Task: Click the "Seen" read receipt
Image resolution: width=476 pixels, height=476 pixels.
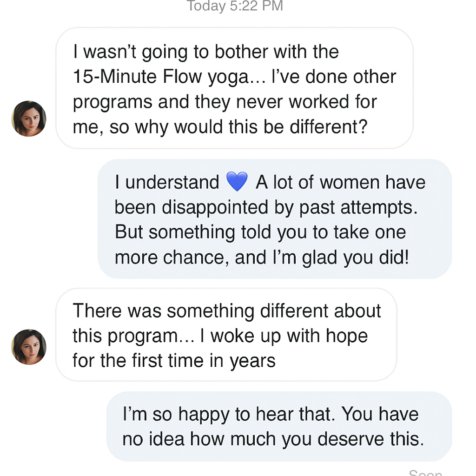Action: [425, 472]
